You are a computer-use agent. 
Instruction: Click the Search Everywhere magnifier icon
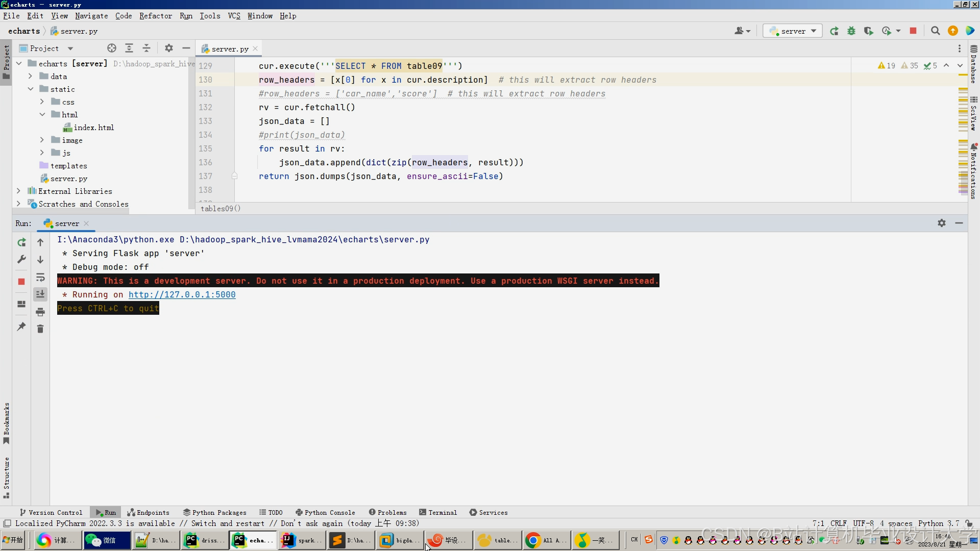click(x=935, y=31)
